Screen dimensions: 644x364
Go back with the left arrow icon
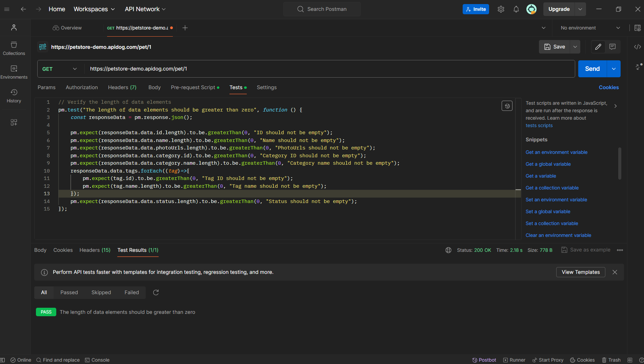[x=23, y=9]
